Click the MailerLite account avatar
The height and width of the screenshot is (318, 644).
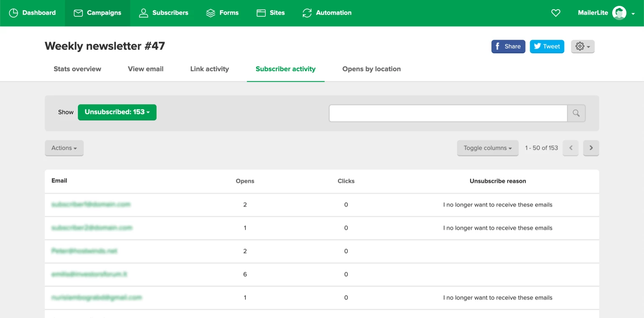tap(619, 13)
